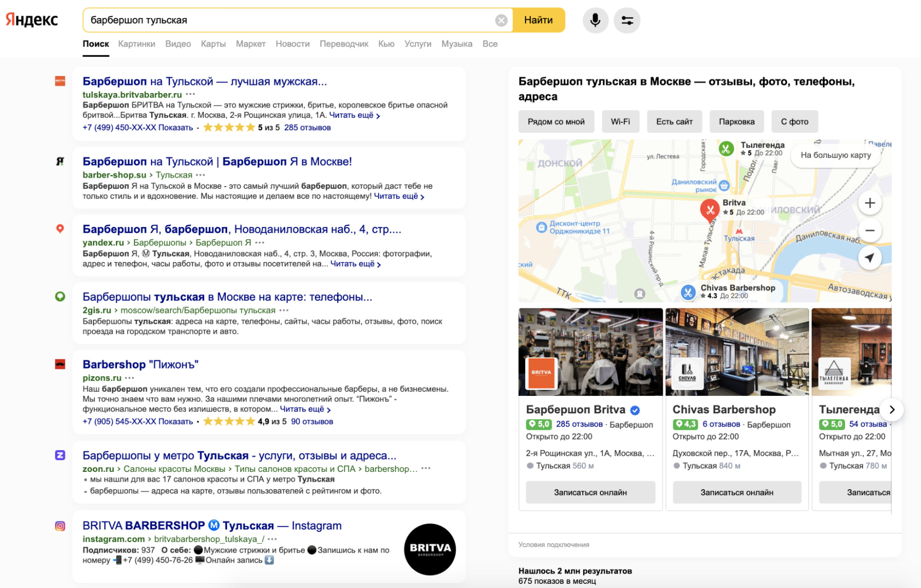Screen dimensions: 921x588
Task: Select the blue Chivas Barbershop map marker
Action: click(x=688, y=292)
